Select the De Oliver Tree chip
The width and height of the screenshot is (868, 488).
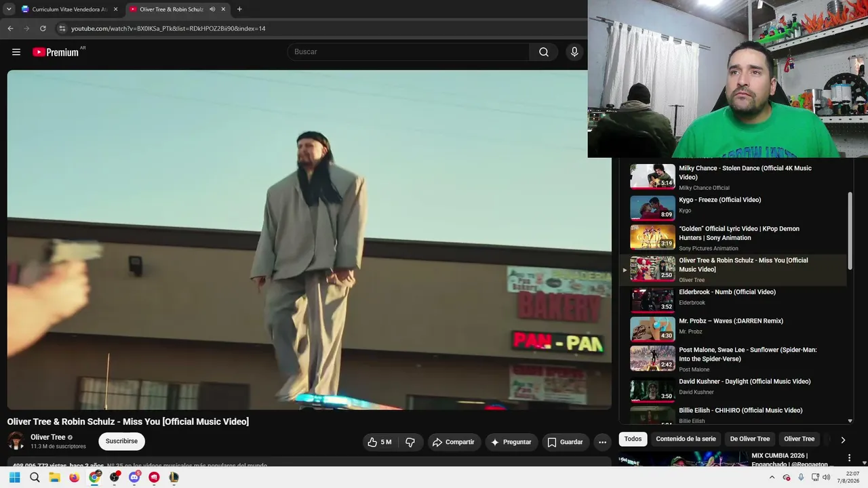coord(750,439)
